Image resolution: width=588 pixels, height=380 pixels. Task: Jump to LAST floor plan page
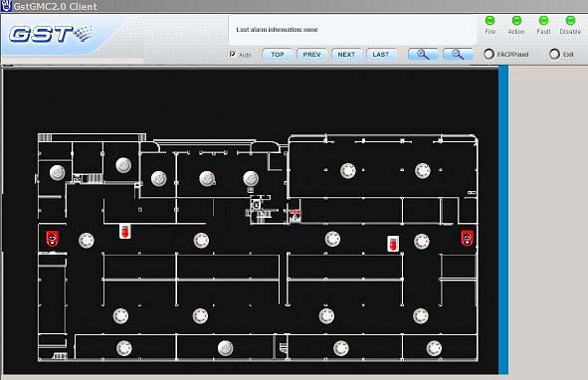click(x=381, y=55)
